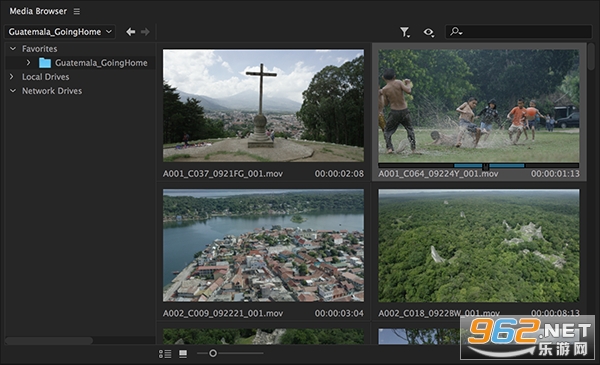Select the Network Drives label
The width and height of the screenshot is (600, 365).
52,91
